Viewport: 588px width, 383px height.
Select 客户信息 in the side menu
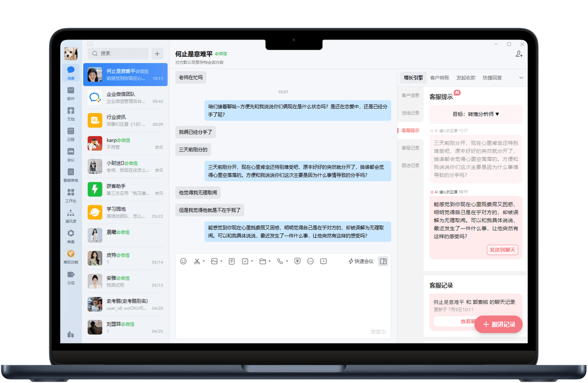(410, 95)
